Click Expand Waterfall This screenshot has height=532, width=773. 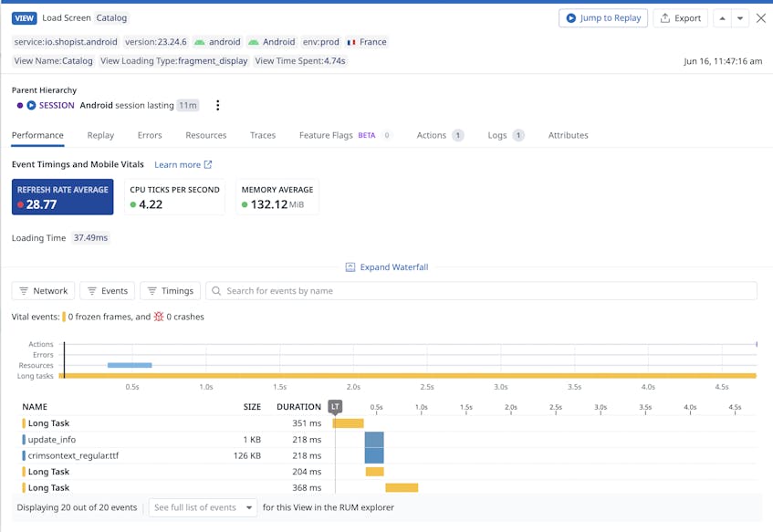387,267
